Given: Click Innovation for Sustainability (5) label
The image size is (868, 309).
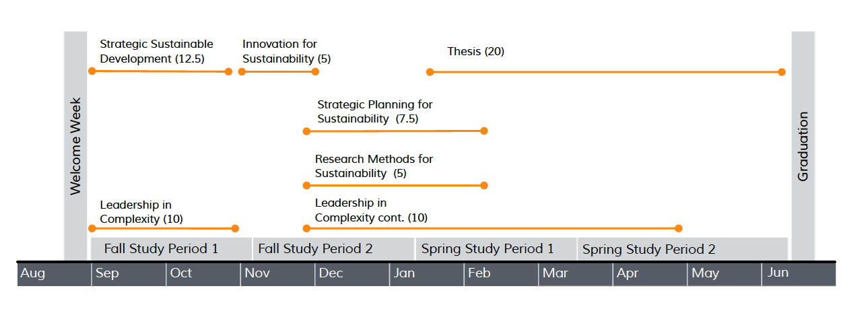Looking at the screenshot, I should [287, 51].
